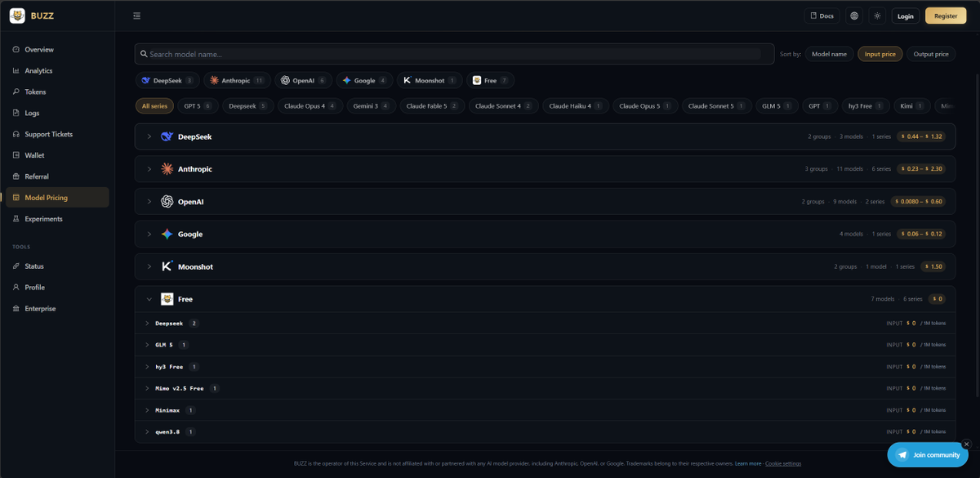Expand the OpenAI provider chevron

(x=149, y=202)
